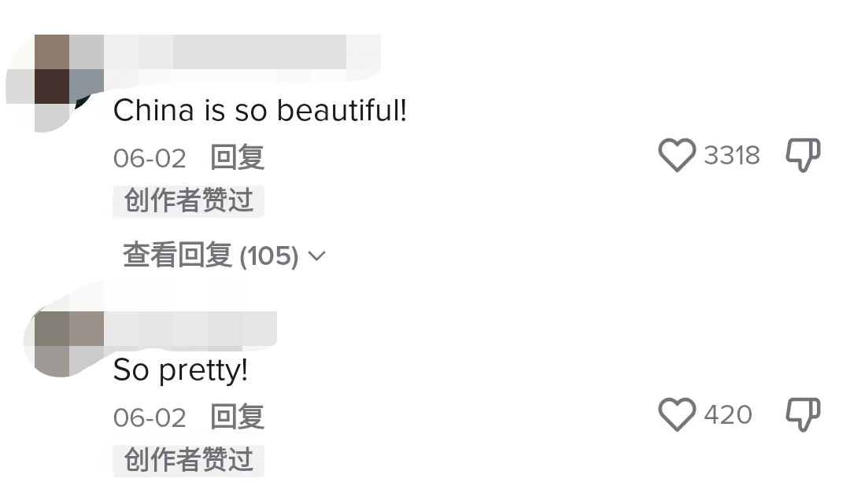Viewport: 850px width, 504px height.
Task: Click the chevron arrow beside 查看回复 (105)
Action: click(x=317, y=256)
